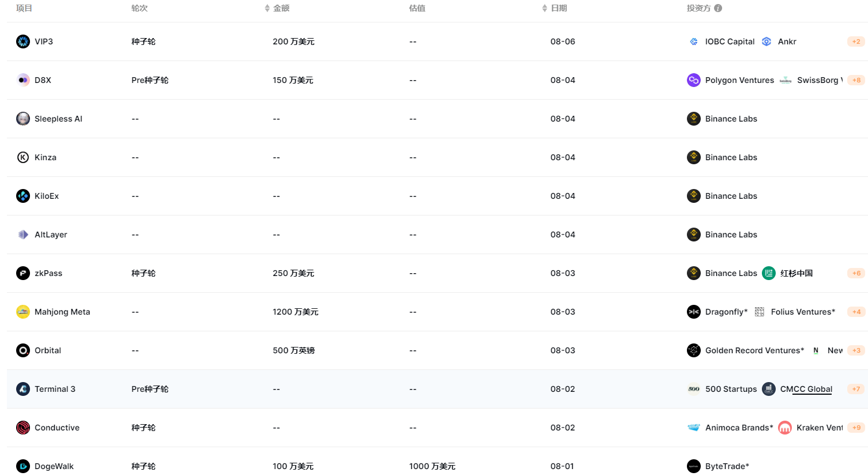Open the CMCC Global investor link

(x=806, y=389)
